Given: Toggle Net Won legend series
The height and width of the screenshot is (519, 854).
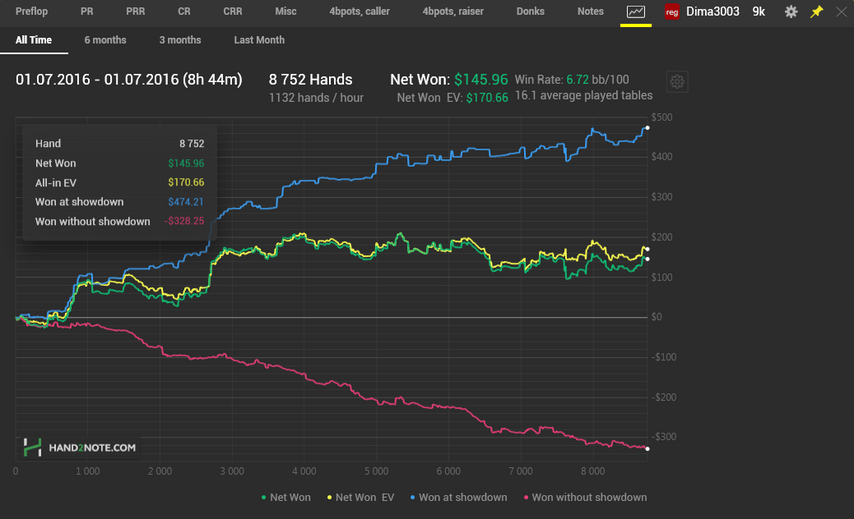Looking at the screenshot, I should click(x=286, y=497).
